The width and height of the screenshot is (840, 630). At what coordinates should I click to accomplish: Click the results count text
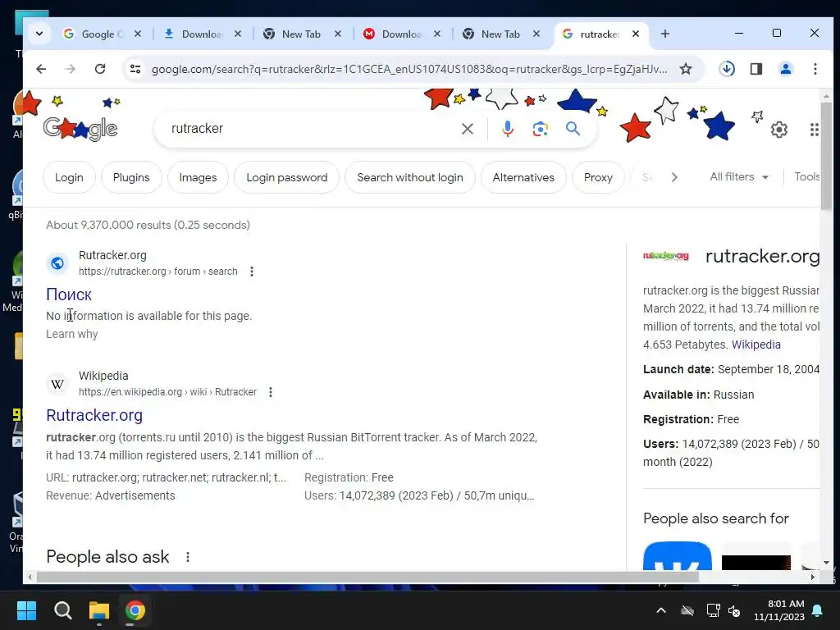coord(148,225)
